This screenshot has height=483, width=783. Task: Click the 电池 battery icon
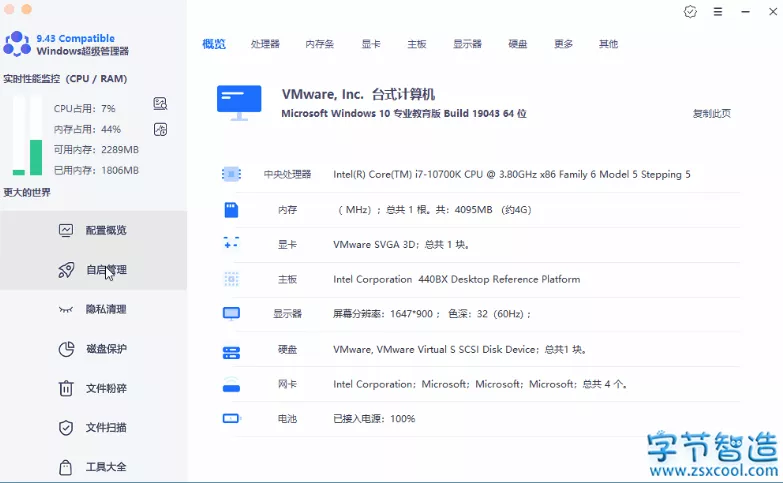tap(231, 419)
